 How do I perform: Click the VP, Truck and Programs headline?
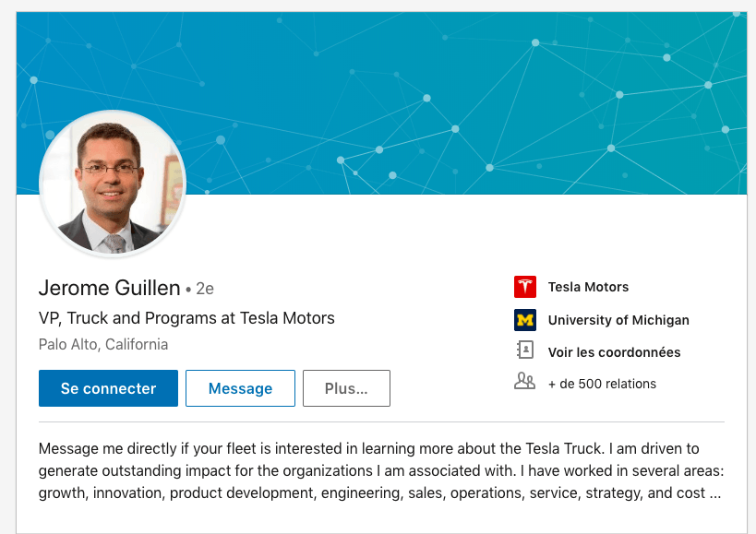tap(186, 318)
